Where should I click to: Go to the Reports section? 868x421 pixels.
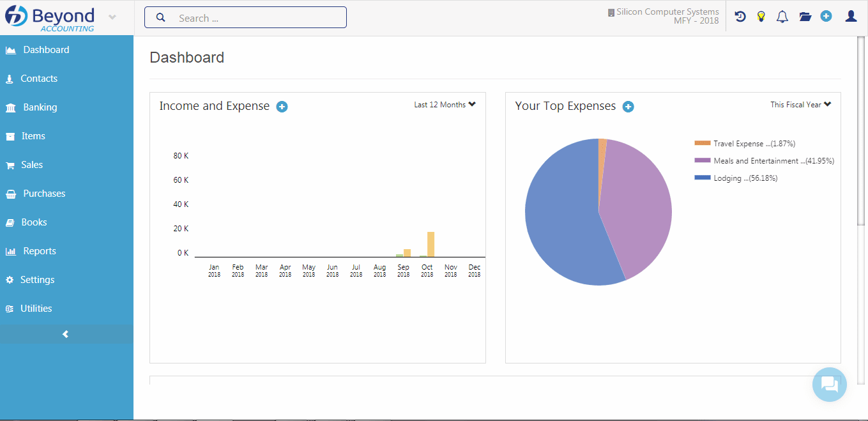pos(39,251)
